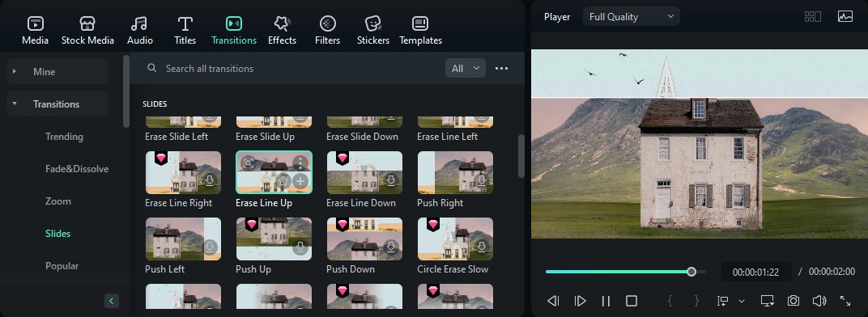The height and width of the screenshot is (317, 868).
Task: Expand the marker options chevron
Action: (742, 301)
